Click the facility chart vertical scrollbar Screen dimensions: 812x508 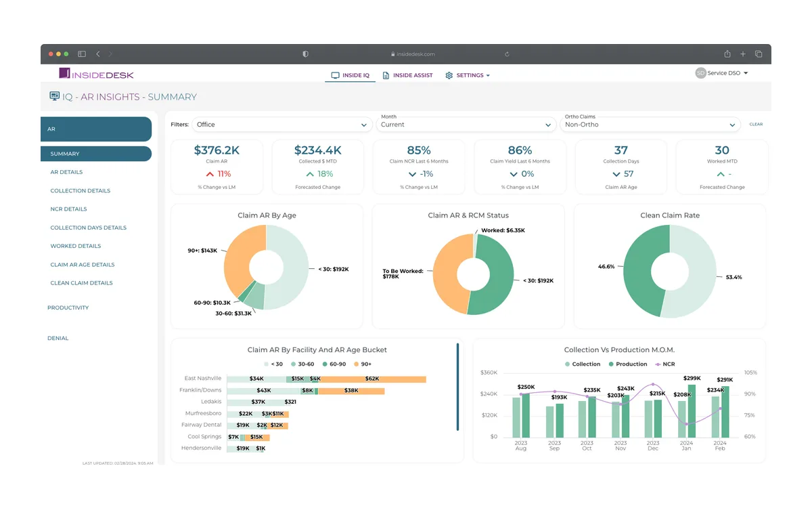tap(457, 387)
